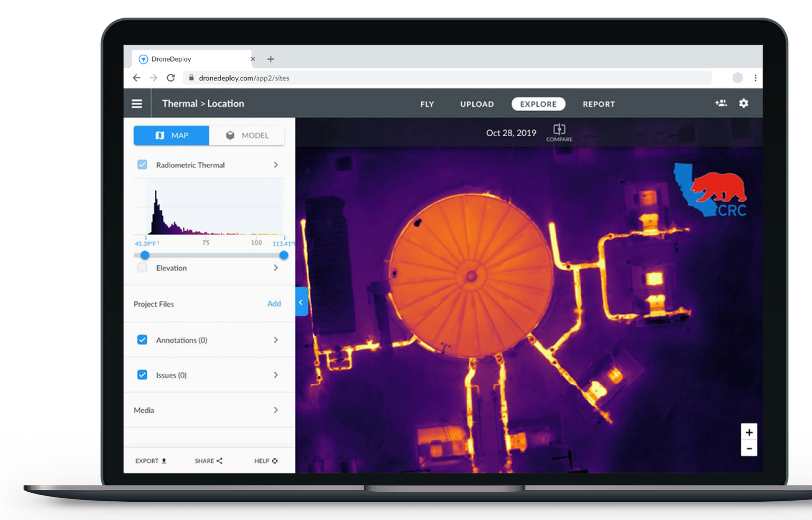812x520 pixels.
Task: Enable the Elevation layer checkbox
Action: [x=142, y=268]
